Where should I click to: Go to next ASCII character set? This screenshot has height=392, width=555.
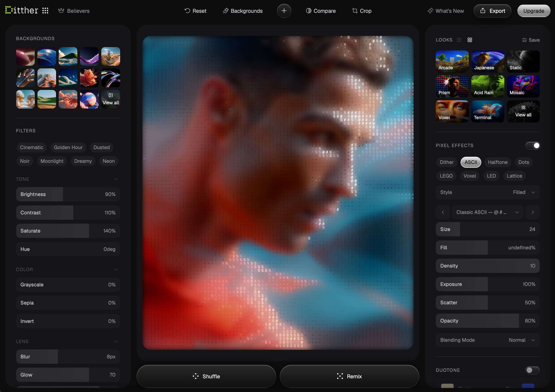pyautogui.click(x=533, y=212)
